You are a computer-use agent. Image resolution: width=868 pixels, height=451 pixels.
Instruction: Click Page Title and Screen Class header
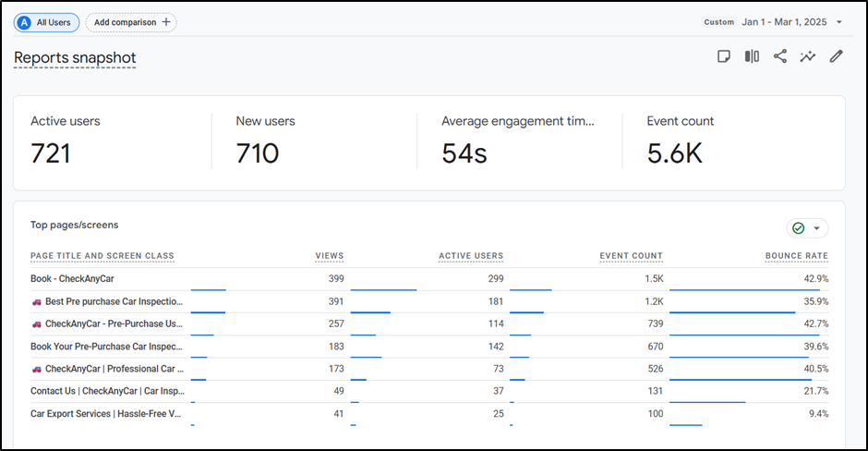pyautogui.click(x=102, y=256)
